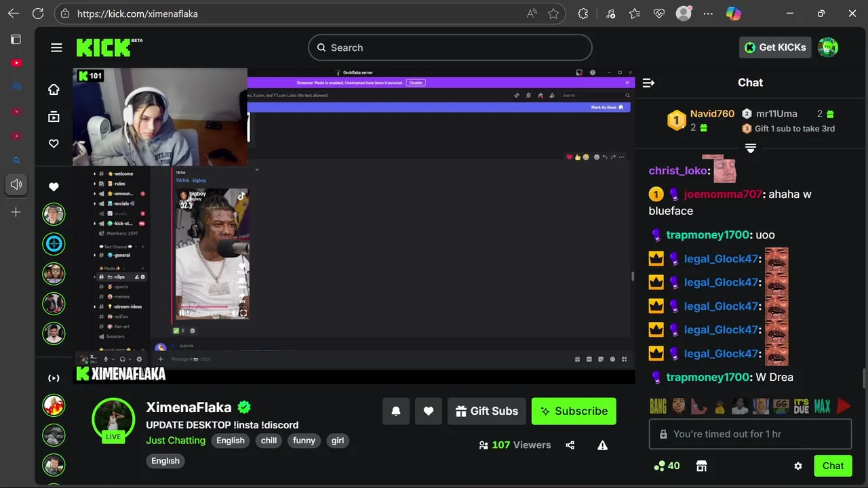Open browser favorites star-list icon
This screenshot has width=868, height=488.
pos(635,14)
